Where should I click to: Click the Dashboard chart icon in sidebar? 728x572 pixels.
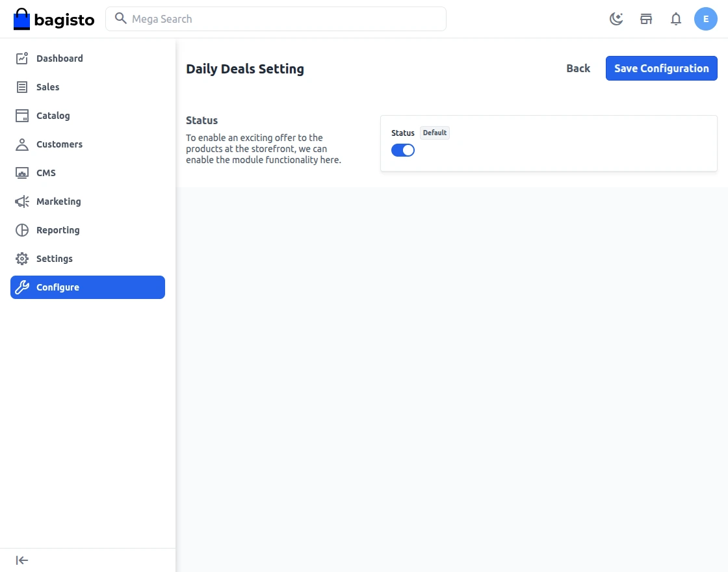click(22, 58)
